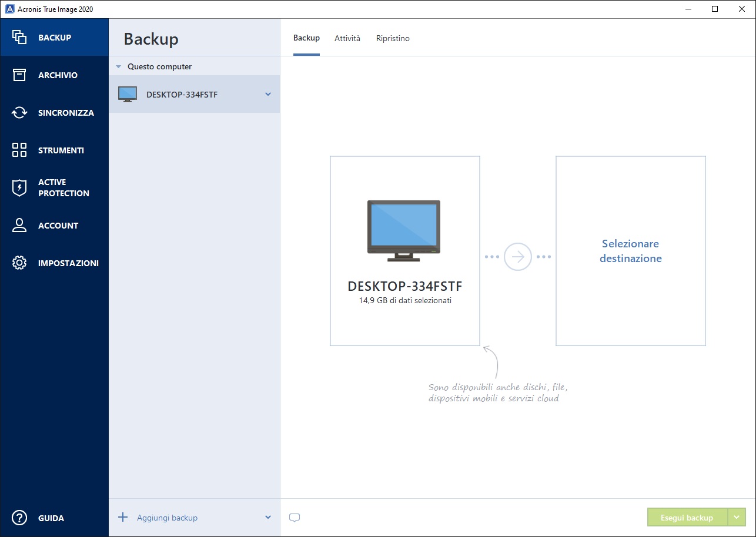Click Aggiungi backup

[x=167, y=518]
